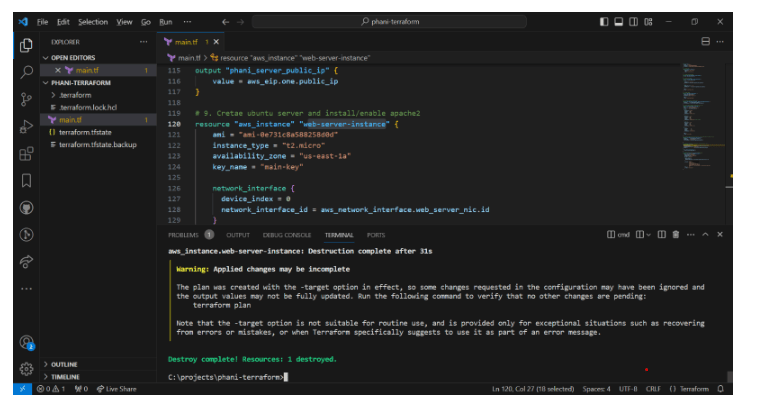Expand the Timeline section
The height and width of the screenshot is (417, 763).
pyautogui.click(x=64, y=377)
